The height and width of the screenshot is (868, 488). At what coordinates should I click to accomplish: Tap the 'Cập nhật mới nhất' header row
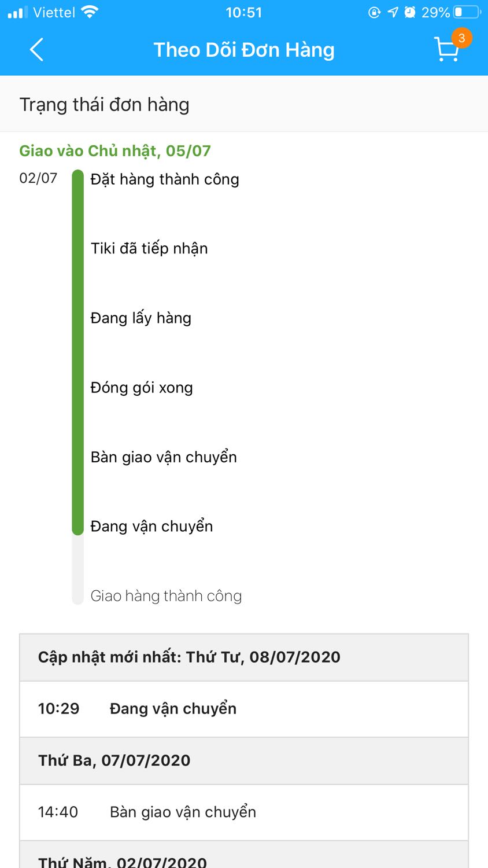(243, 657)
